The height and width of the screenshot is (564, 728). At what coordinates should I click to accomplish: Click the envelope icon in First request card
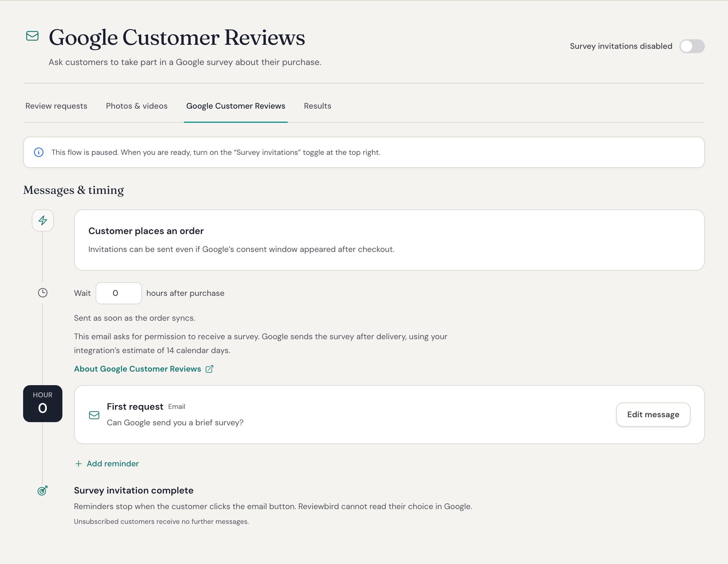coord(94,415)
